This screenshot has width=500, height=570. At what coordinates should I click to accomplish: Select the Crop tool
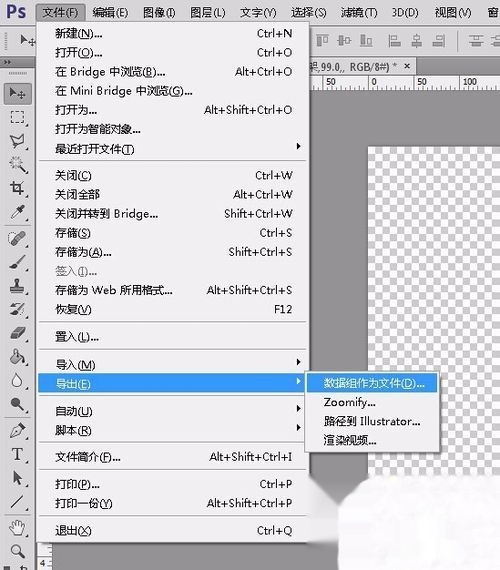pyautogui.click(x=17, y=188)
